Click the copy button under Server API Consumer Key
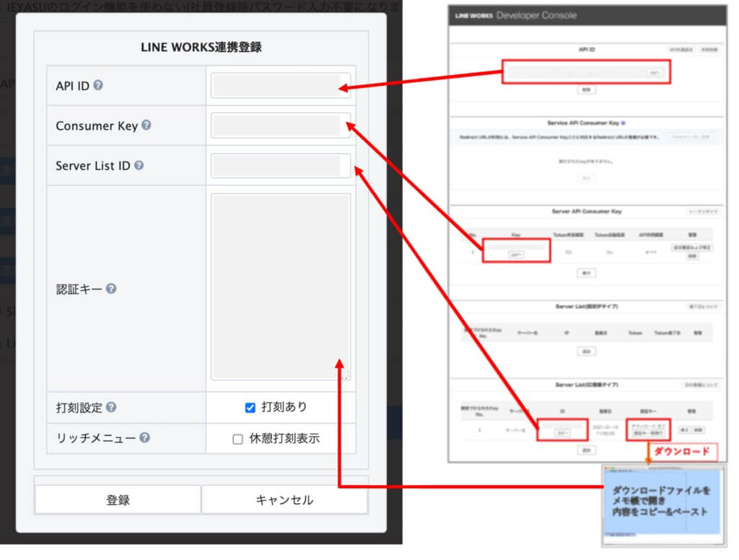This screenshot has width=739, height=560. (515, 255)
